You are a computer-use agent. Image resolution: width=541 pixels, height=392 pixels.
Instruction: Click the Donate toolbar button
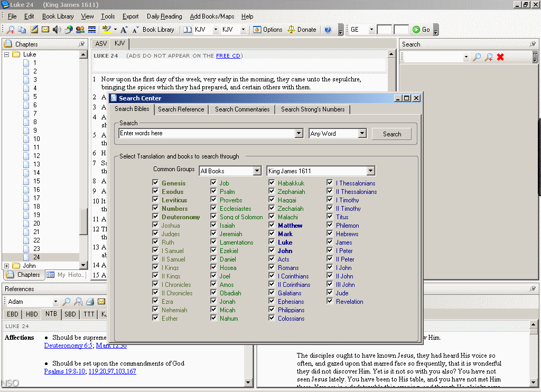[302, 30]
